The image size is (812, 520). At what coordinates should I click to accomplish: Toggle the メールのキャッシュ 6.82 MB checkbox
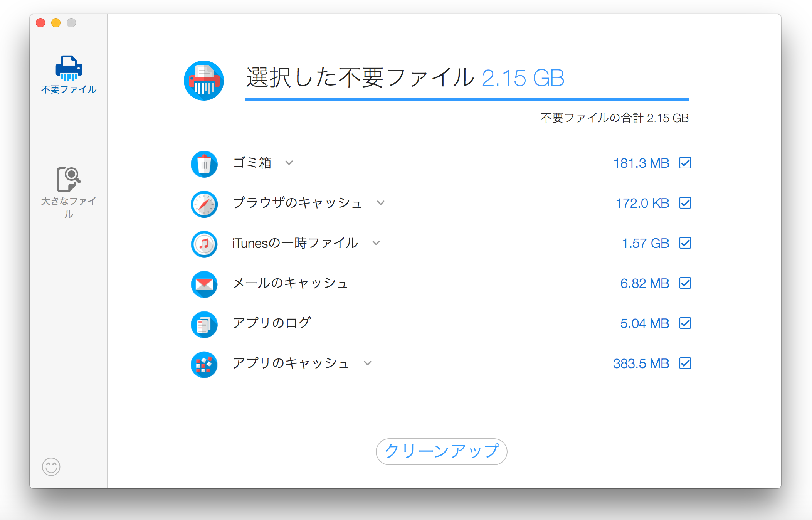click(685, 283)
